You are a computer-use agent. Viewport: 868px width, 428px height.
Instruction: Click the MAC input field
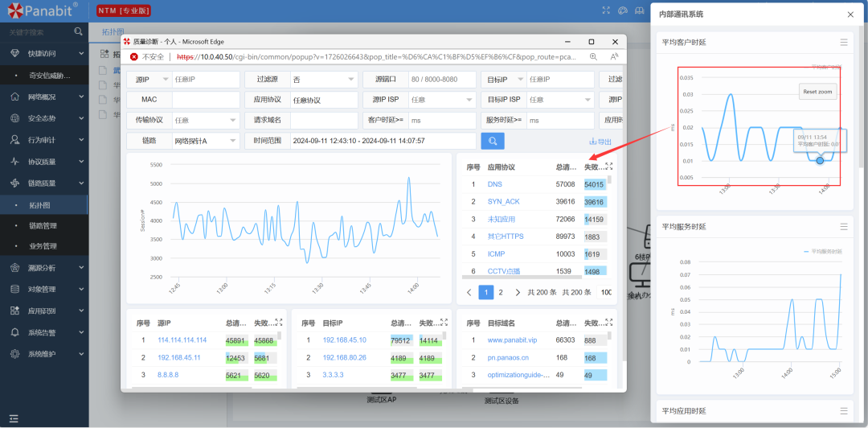[206, 100]
